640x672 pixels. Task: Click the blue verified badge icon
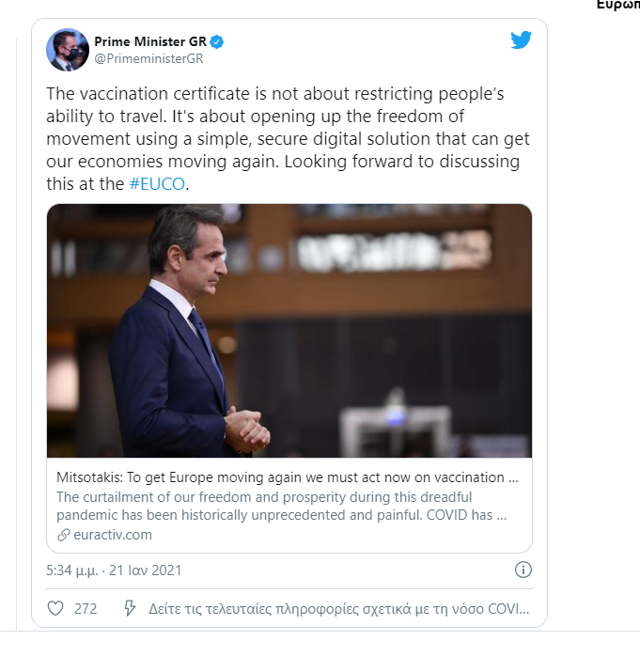[x=217, y=42]
